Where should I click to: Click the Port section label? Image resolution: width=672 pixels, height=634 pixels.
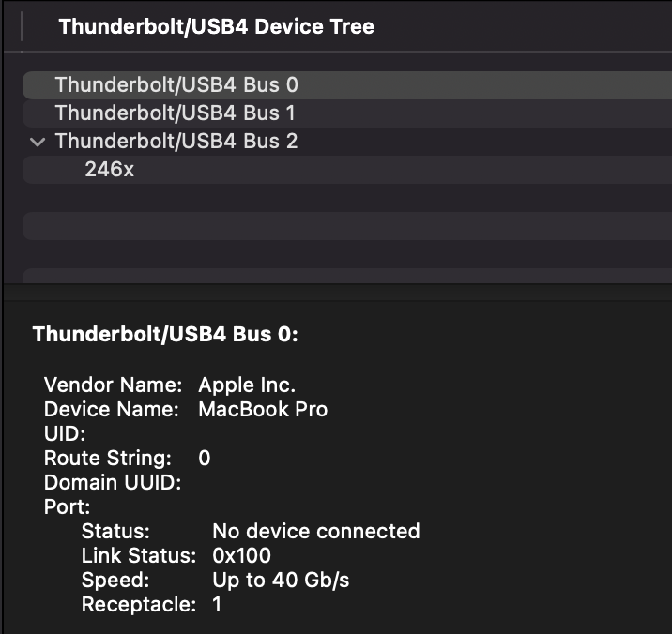click(68, 507)
